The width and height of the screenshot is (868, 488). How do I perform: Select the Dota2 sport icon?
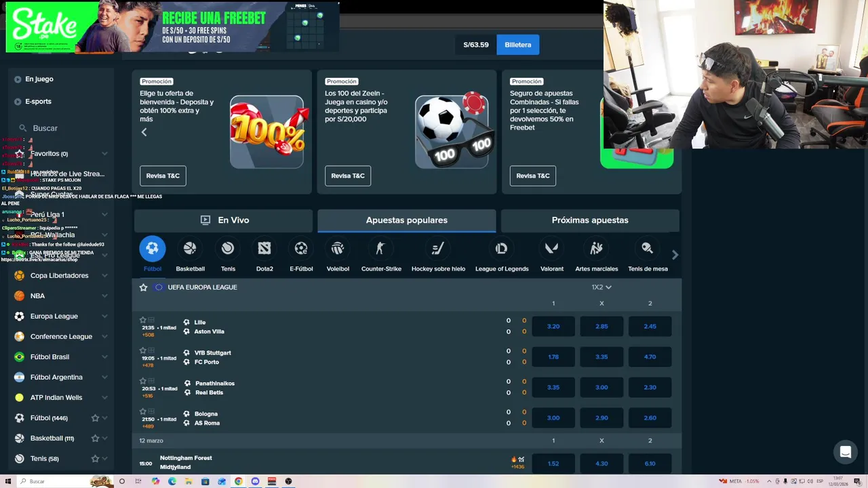[x=264, y=249]
